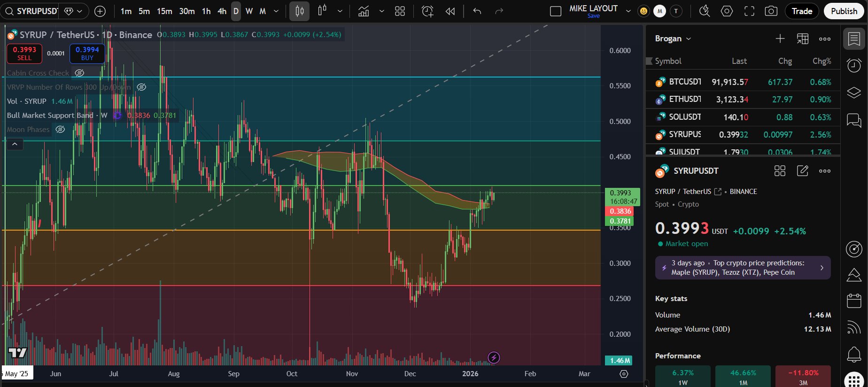Open the indicator templates grid icon
The height and width of the screenshot is (387, 868).
click(400, 11)
